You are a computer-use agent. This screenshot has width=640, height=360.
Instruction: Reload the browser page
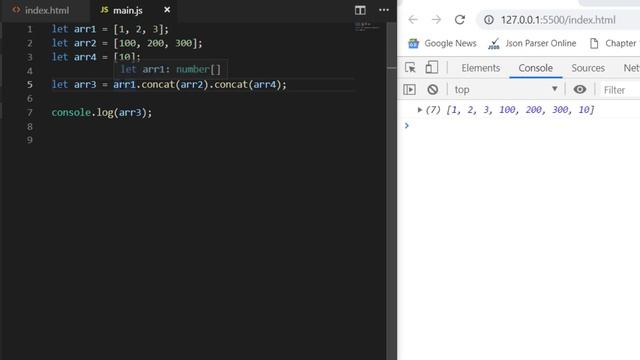(x=460, y=20)
